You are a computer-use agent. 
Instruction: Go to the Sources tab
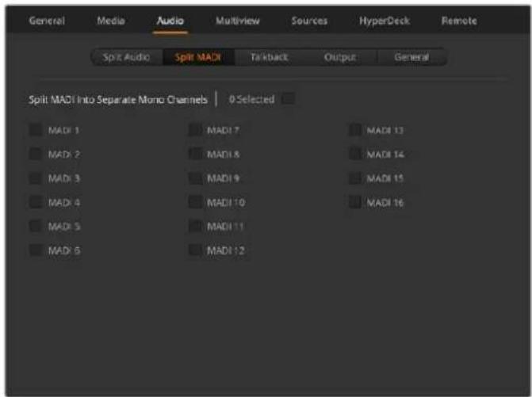coord(309,21)
